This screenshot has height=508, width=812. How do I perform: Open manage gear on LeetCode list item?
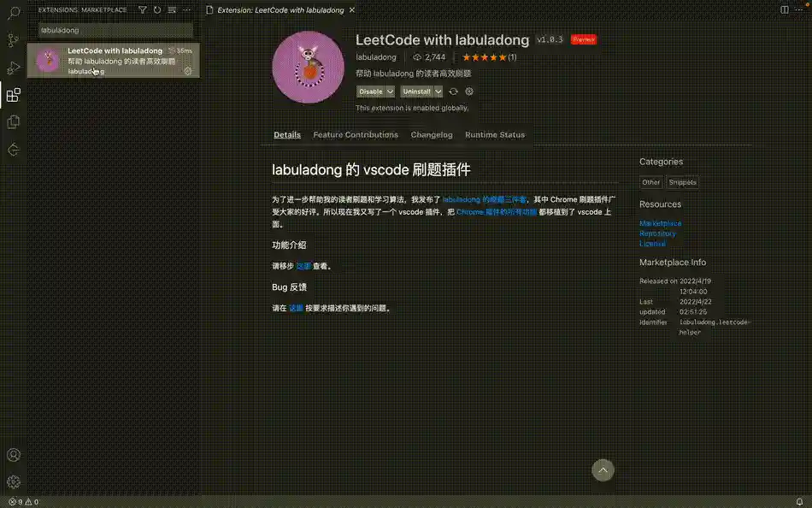(188, 71)
